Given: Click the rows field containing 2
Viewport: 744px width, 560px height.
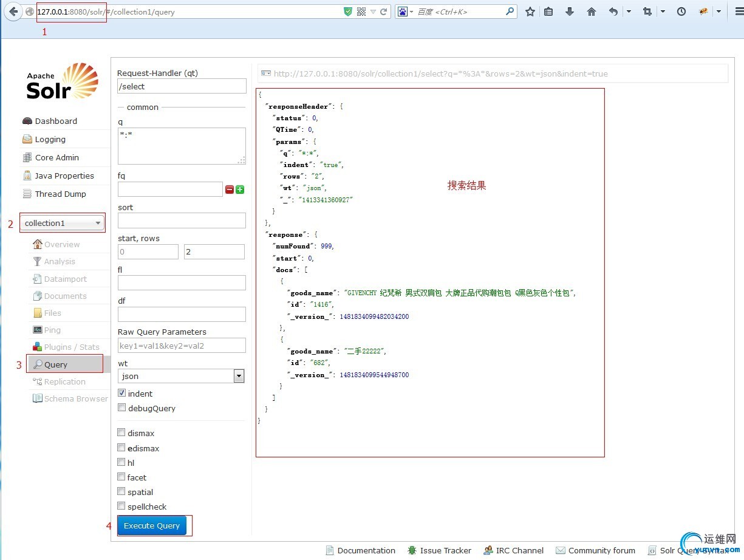Looking at the screenshot, I should point(214,251).
